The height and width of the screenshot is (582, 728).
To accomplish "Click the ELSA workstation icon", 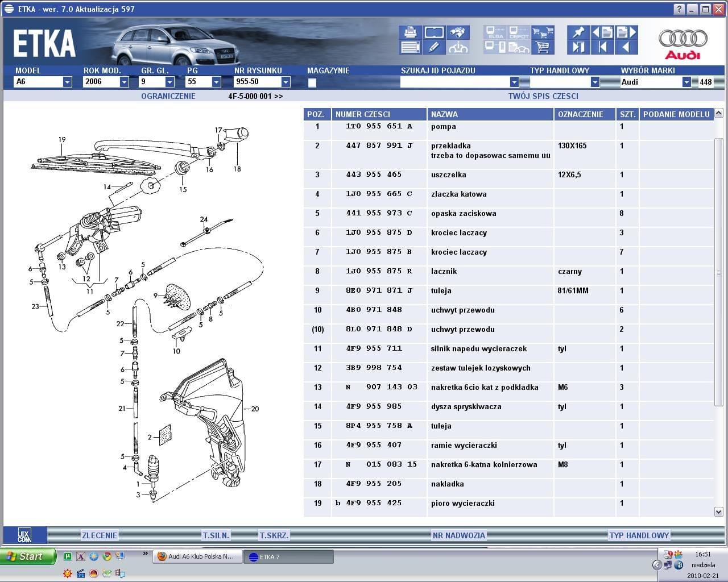I will tap(495, 32).
